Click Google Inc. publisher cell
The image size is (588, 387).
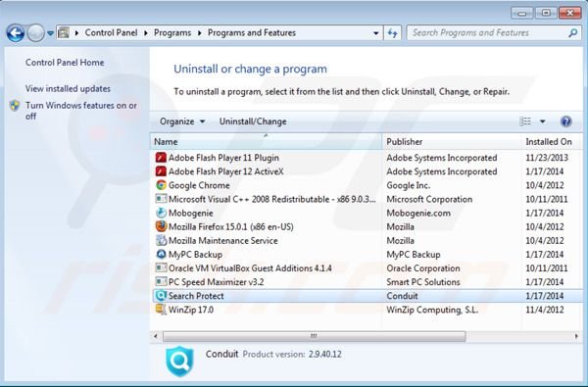409,185
